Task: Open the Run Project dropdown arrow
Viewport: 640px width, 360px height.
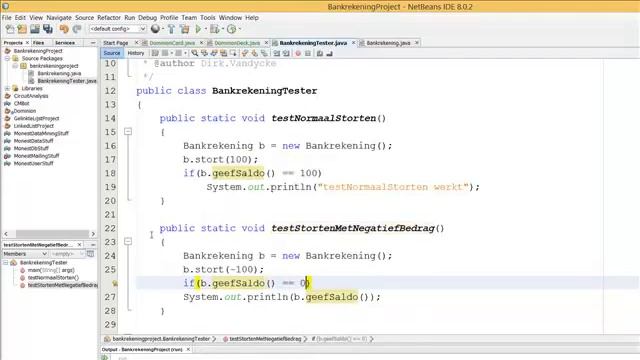Action: pos(205,29)
